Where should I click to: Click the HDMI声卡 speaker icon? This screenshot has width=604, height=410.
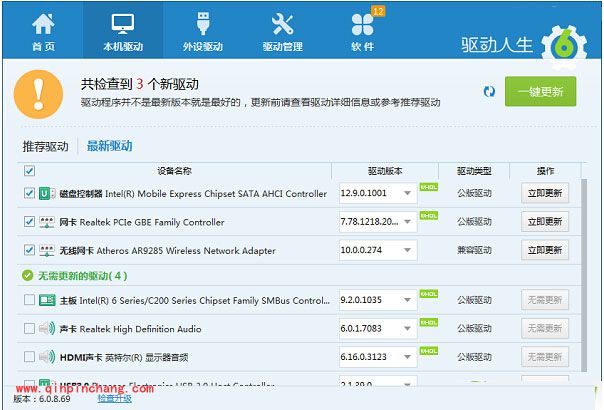pos(47,357)
